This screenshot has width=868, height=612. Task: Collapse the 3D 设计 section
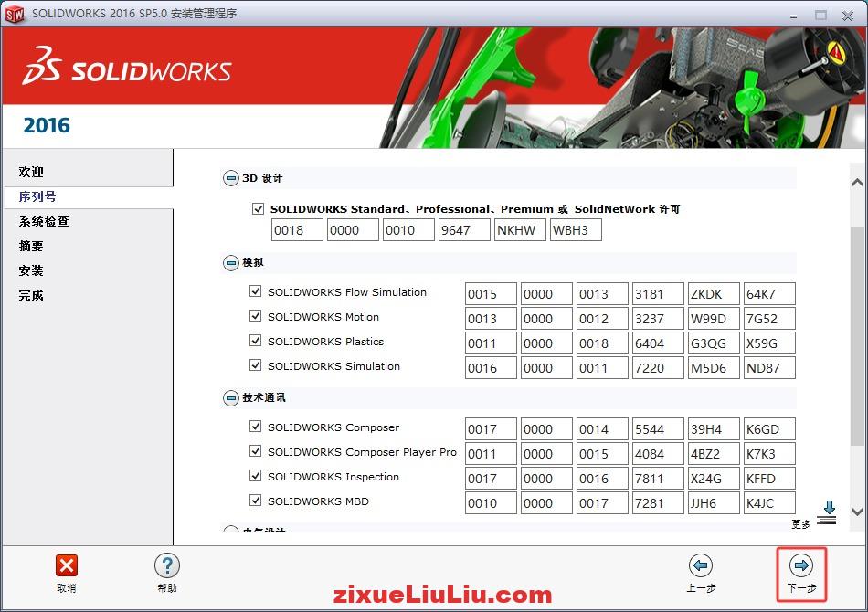230,178
